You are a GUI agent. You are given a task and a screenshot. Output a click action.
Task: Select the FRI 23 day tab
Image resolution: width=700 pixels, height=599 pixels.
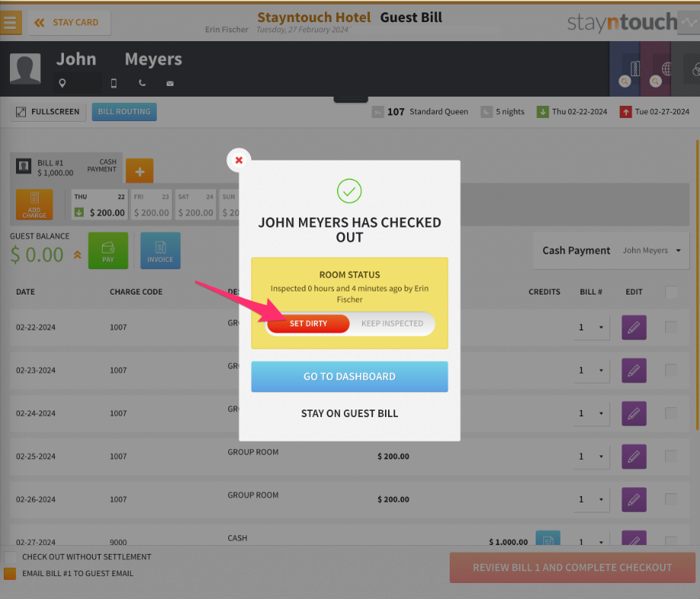(x=151, y=205)
